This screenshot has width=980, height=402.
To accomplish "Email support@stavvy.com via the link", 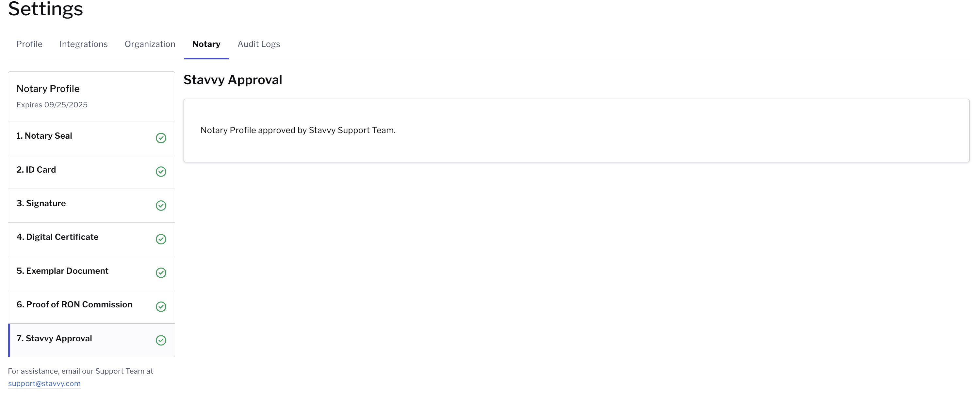I will pyautogui.click(x=44, y=383).
